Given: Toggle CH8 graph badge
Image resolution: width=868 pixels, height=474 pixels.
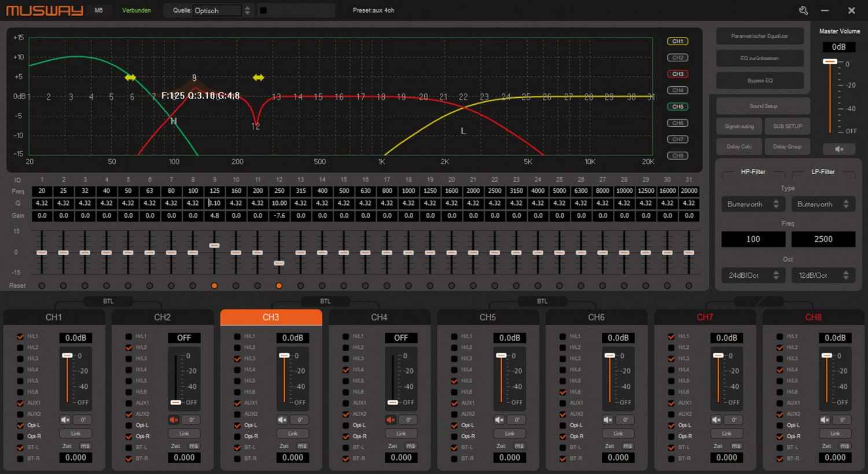Looking at the screenshot, I should click(x=678, y=156).
